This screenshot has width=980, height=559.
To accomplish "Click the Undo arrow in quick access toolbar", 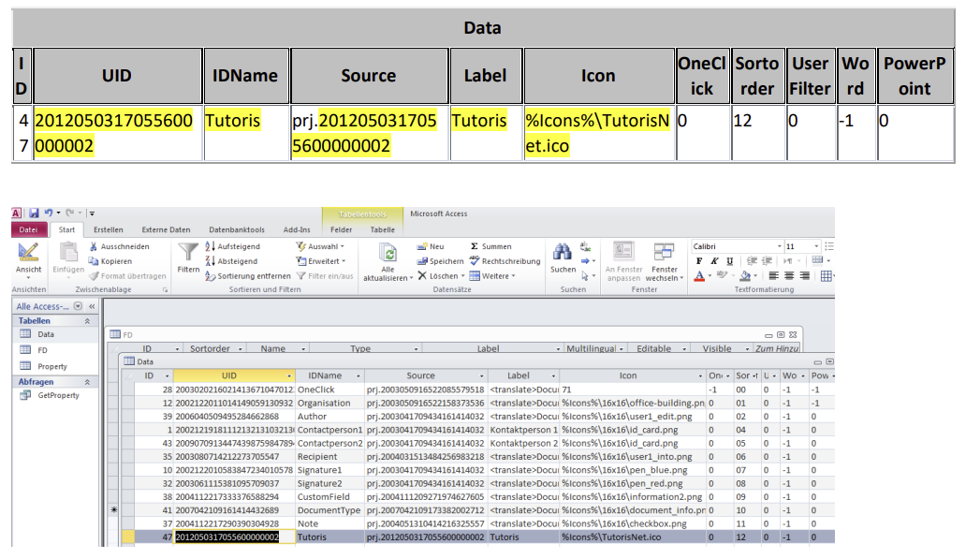I will click(48, 213).
